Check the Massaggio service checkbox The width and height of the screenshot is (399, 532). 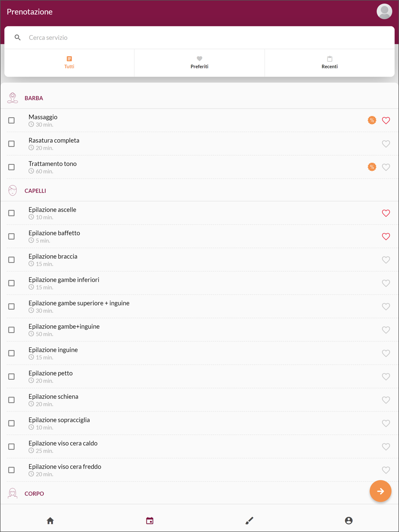pyautogui.click(x=12, y=120)
